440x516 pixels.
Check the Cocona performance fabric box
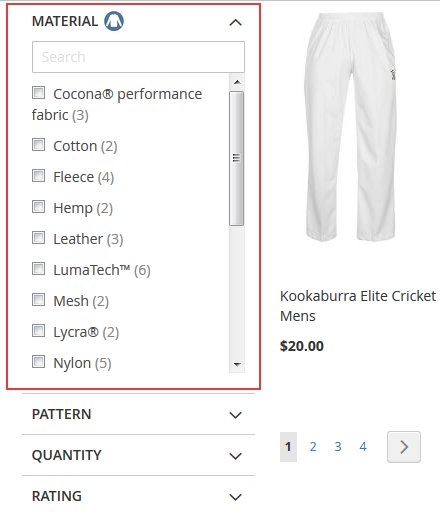[38, 93]
